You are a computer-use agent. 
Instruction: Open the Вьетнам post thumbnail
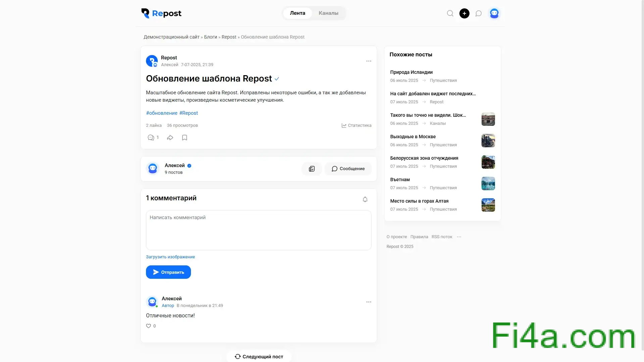[488, 184]
